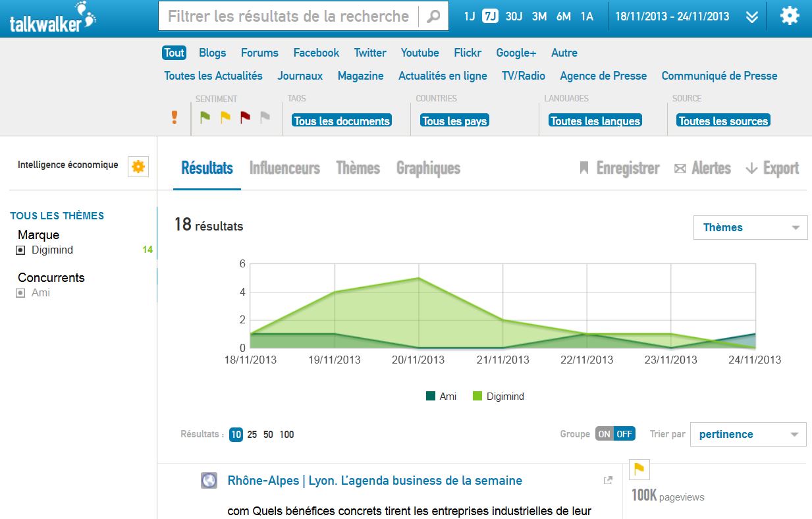
Task: Select the Tout media filter
Action: [x=175, y=53]
